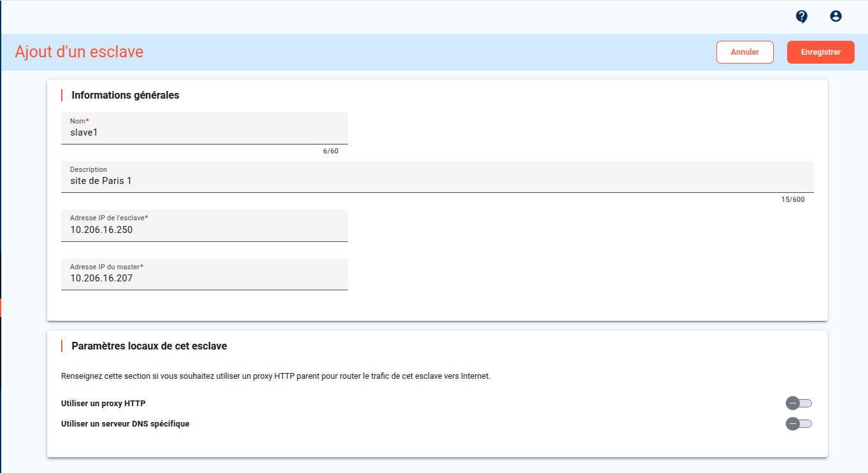
Task: Toggle the 'Utiliser un proxy HTTP' switch
Action: [x=799, y=403]
